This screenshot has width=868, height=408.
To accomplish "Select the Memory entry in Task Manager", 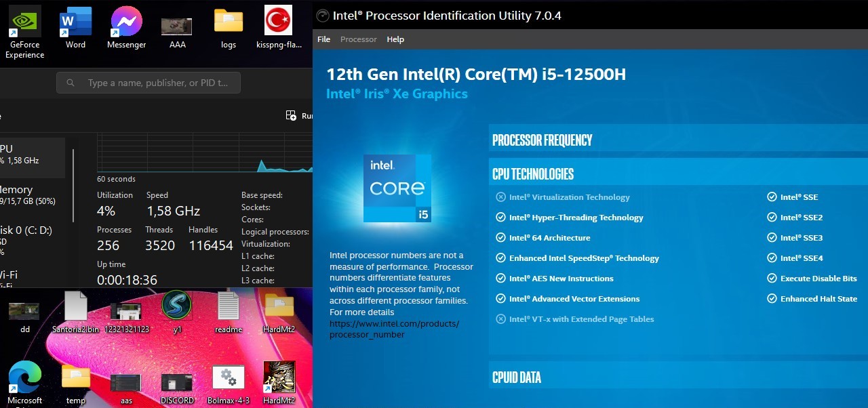I will coord(33,195).
